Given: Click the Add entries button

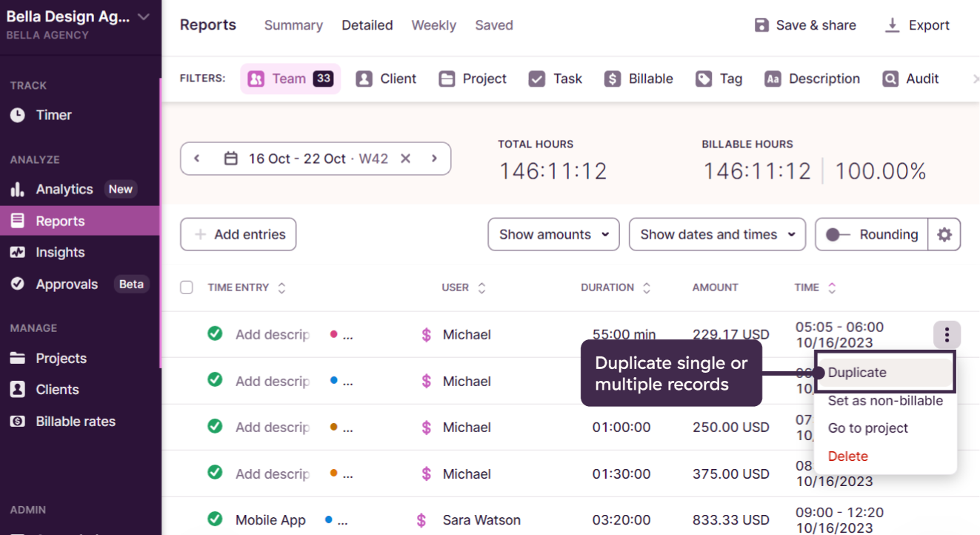Looking at the screenshot, I should point(238,234).
